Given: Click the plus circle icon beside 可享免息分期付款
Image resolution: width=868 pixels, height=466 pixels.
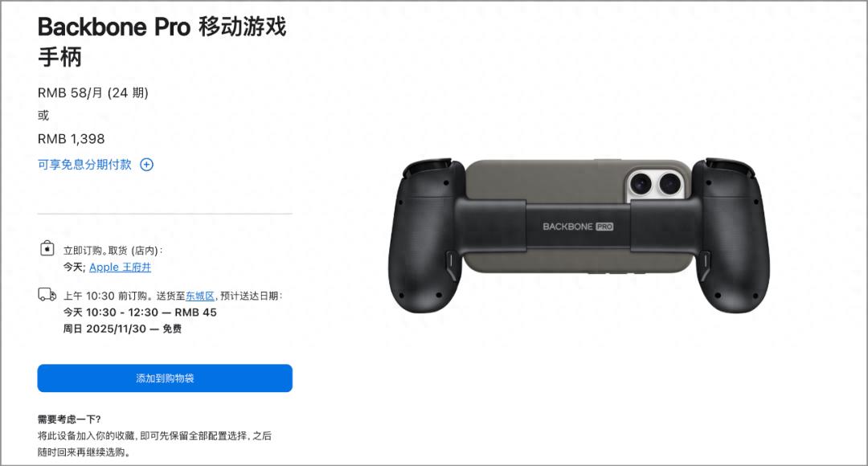Looking at the screenshot, I should coord(147,165).
